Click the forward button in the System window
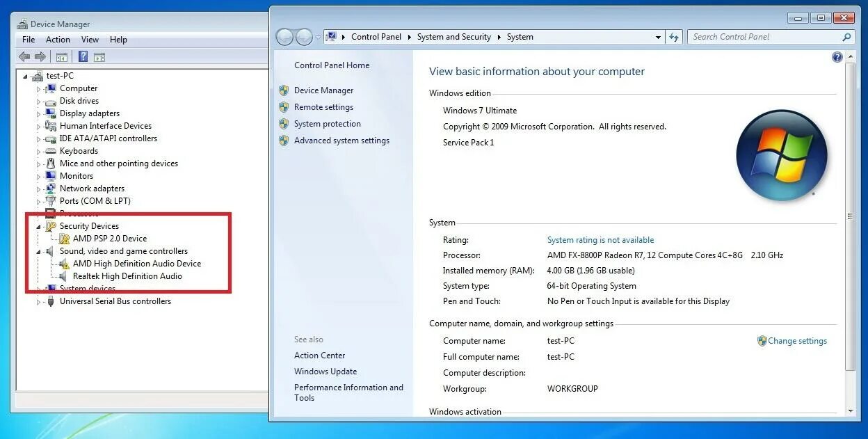The height and width of the screenshot is (439, 868). click(x=304, y=37)
